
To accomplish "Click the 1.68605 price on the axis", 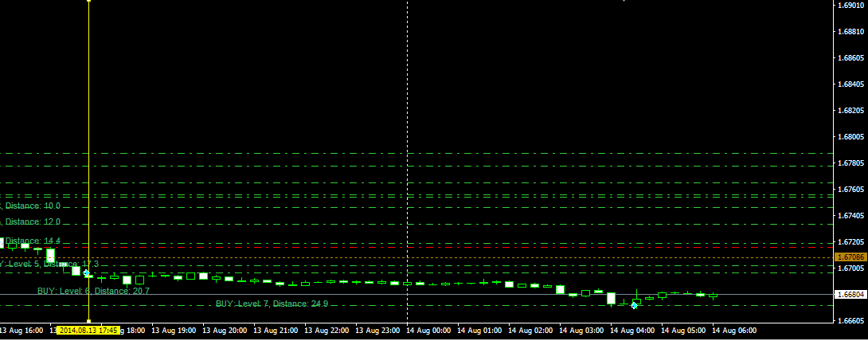I will coord(851,57).
